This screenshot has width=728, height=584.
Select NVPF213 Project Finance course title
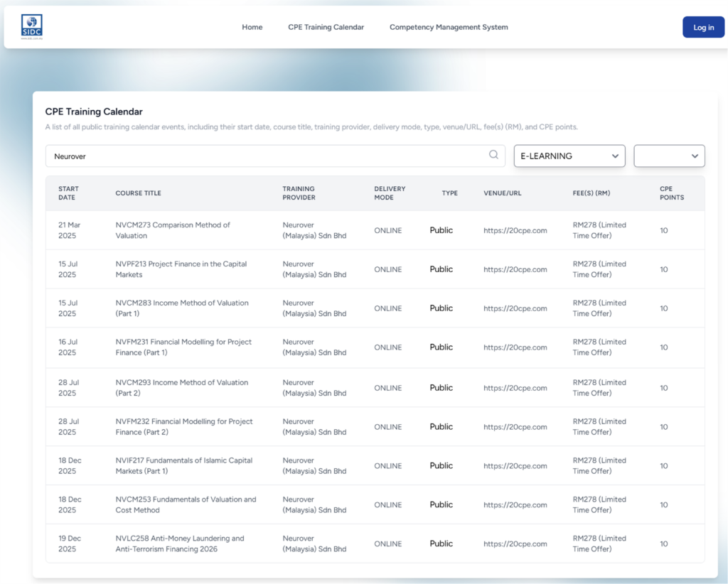coord(181,269)
